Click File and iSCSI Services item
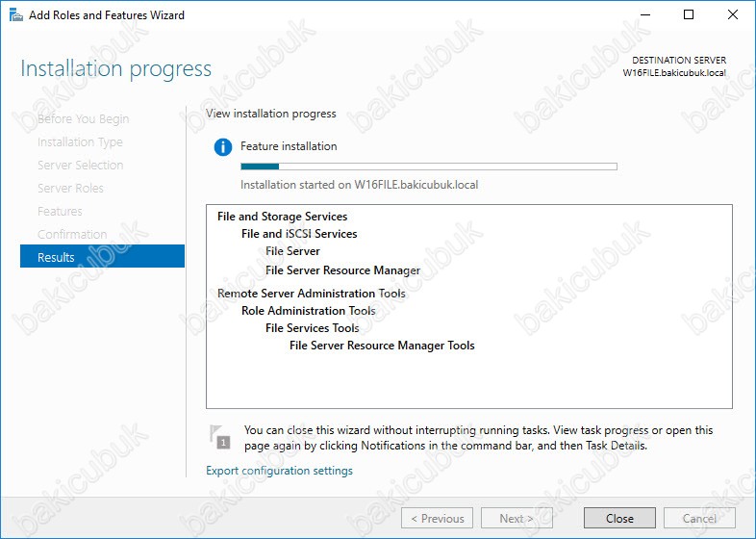The image size is (756, 539). point(299,234)
